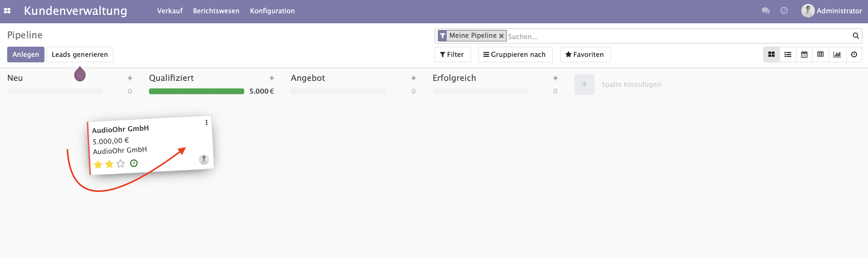Switch to graph chart view

(837, 54)
